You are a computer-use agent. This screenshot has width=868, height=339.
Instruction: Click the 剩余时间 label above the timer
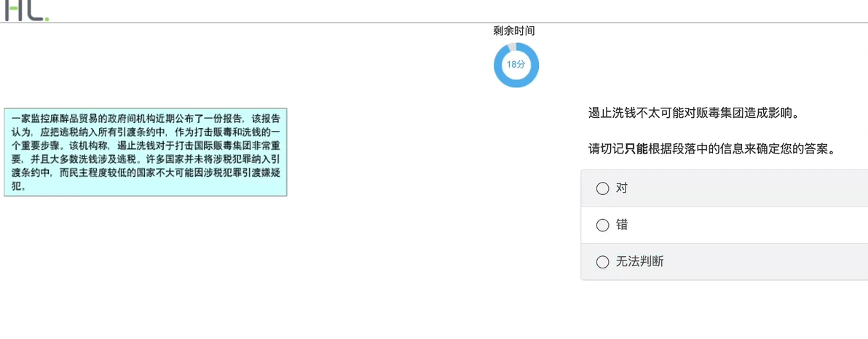(x=514, y=31)
